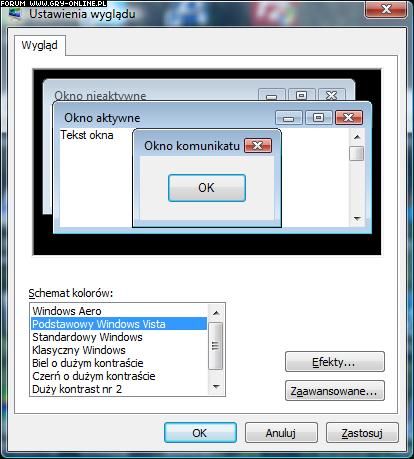The image size is (414, 459).
Task: Click the Zastosuj button
Action: click(362, 433)
